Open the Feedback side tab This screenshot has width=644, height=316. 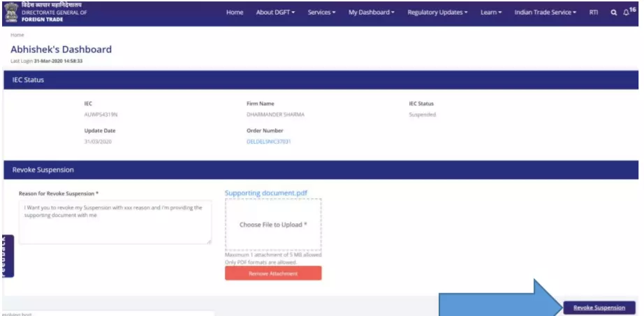click(8, 256)
